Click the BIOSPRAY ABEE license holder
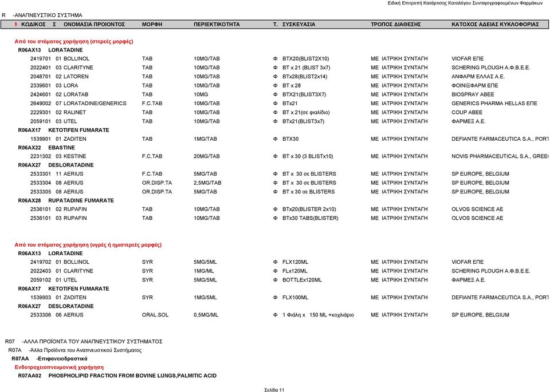550x392 pixels. click(473, 94)
